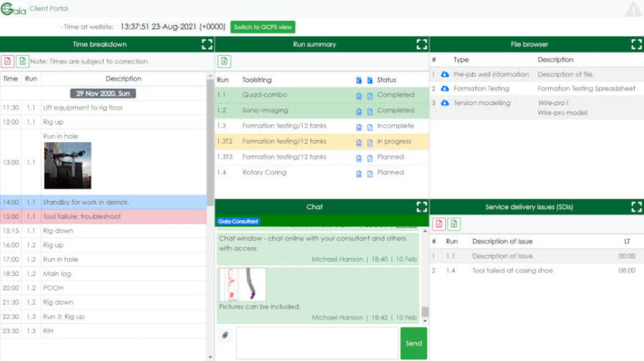Expand the Run summary panel to fullscreen
The width and height of the screenshot is (644, 361).
click(x=421, y=44)
